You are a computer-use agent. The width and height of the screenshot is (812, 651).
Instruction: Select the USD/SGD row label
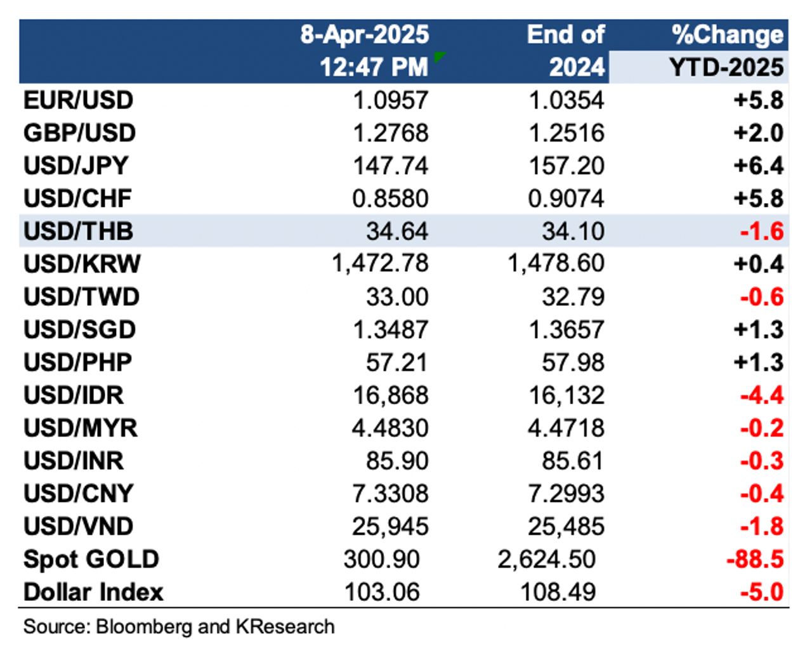pyautogui.click(x=80, y=330)
